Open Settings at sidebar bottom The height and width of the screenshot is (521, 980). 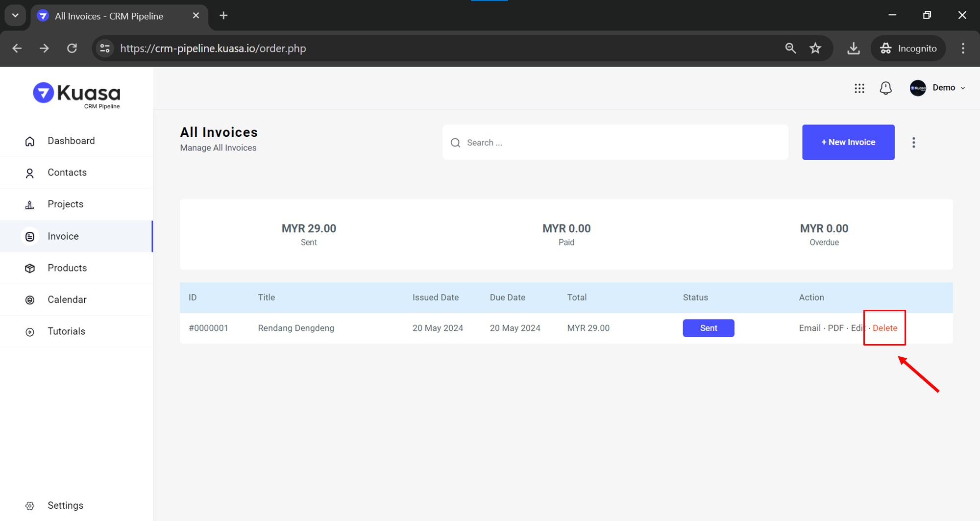tap(65, 506)
